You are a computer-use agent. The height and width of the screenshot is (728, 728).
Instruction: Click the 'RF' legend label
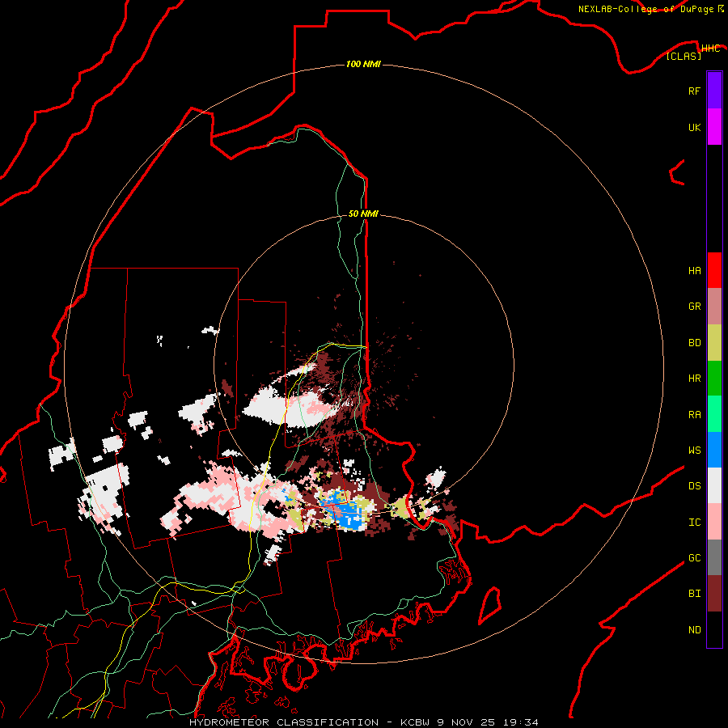[x=694, y=91]
